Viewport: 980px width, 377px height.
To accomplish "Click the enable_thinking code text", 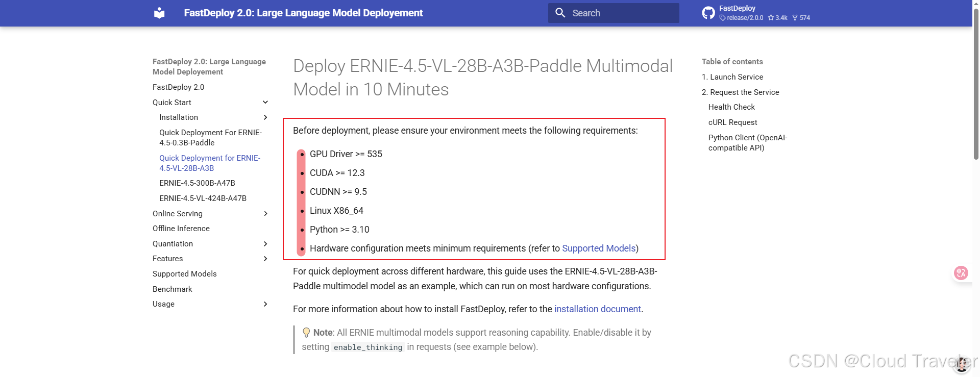I will click(367, 347).
